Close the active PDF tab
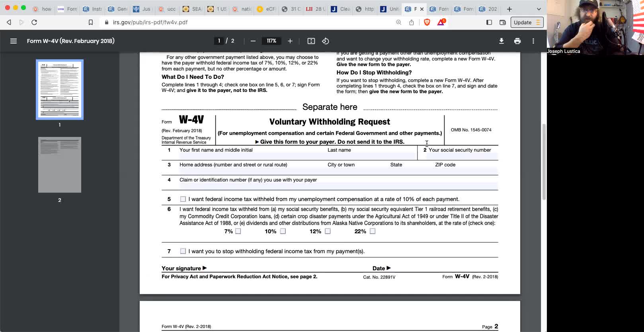The width and height of the screenshot is (644, 332). click(x=422, y=9)
